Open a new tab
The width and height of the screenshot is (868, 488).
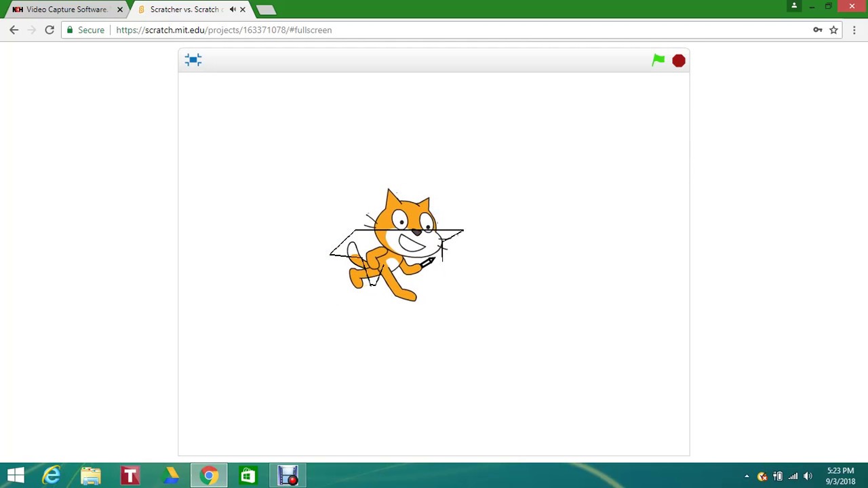coord(266,9)
